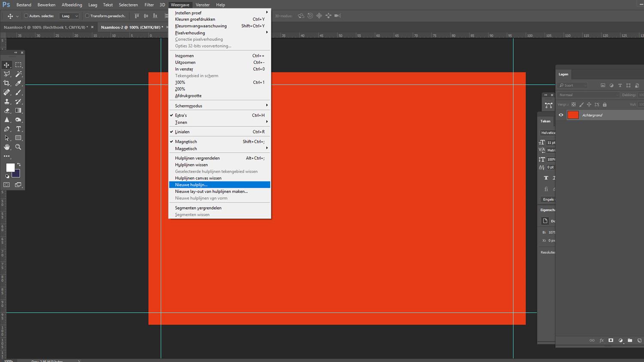Select the Move tool in toolbox
The width and height of the screenshot is (644, 362).
click(x=6, y=65)
